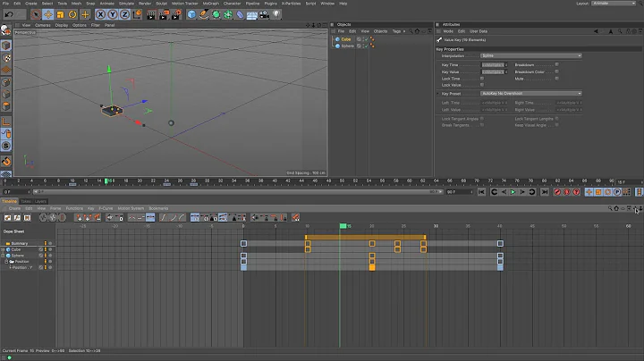Open Attributes User Data menu
This screenshot has height=361, width=644.
(479, 31)
